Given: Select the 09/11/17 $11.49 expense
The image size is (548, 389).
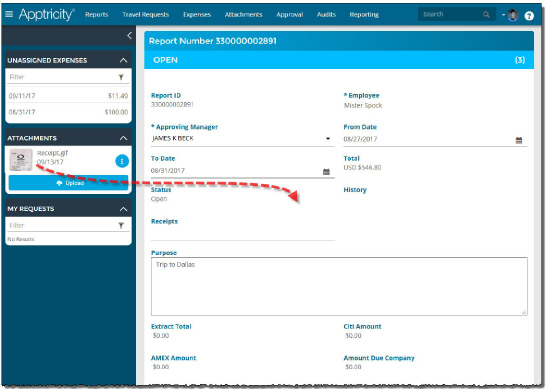Looking at the screenshot, I should (x=68, y=95).
